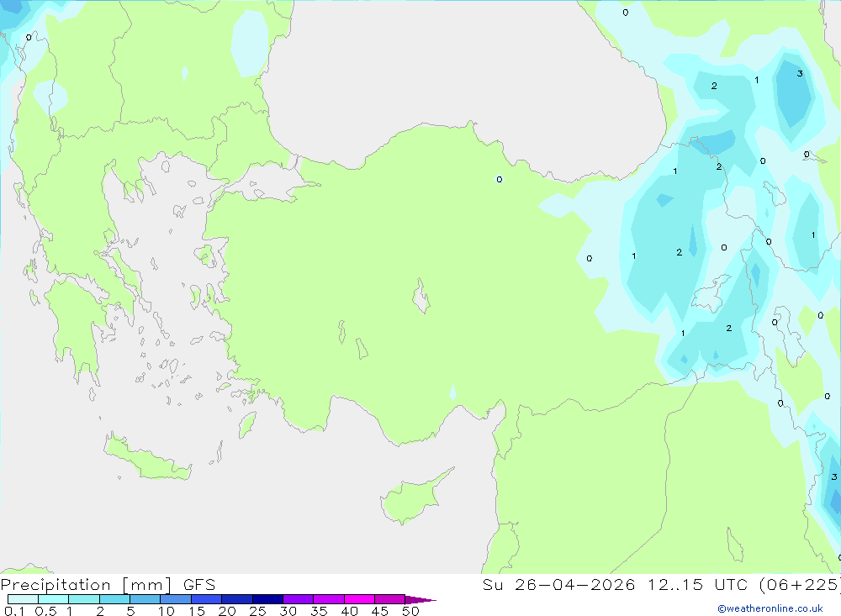Click the '10' legend scale label
This screenshot has height=616, width=841.
pos(167,611)
